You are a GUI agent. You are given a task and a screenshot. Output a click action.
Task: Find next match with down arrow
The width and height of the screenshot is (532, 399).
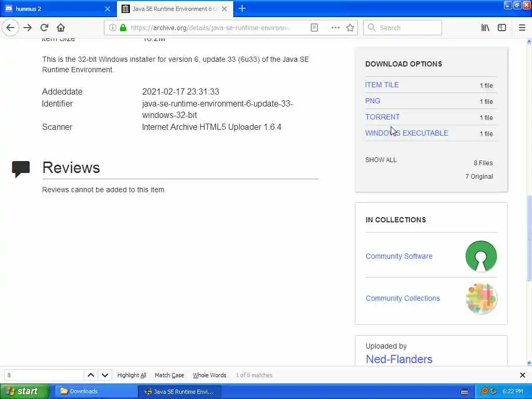(105, 375)
